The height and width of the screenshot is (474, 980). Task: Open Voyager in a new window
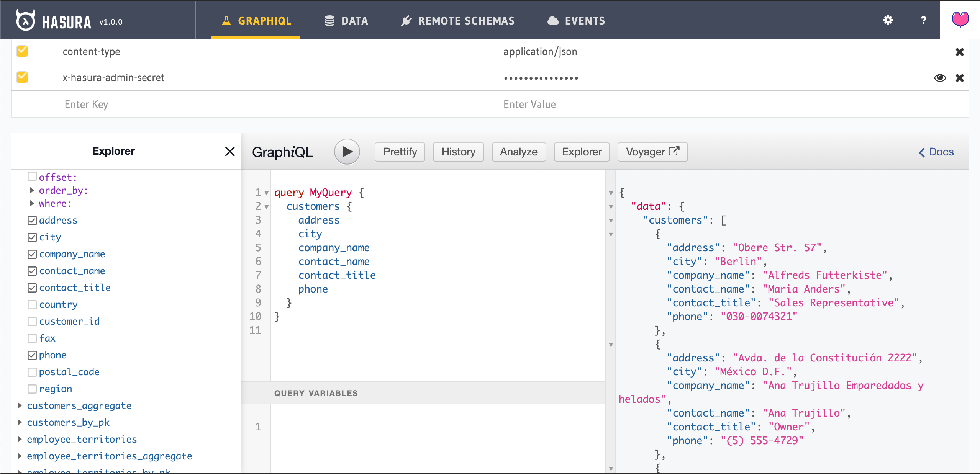652,152
